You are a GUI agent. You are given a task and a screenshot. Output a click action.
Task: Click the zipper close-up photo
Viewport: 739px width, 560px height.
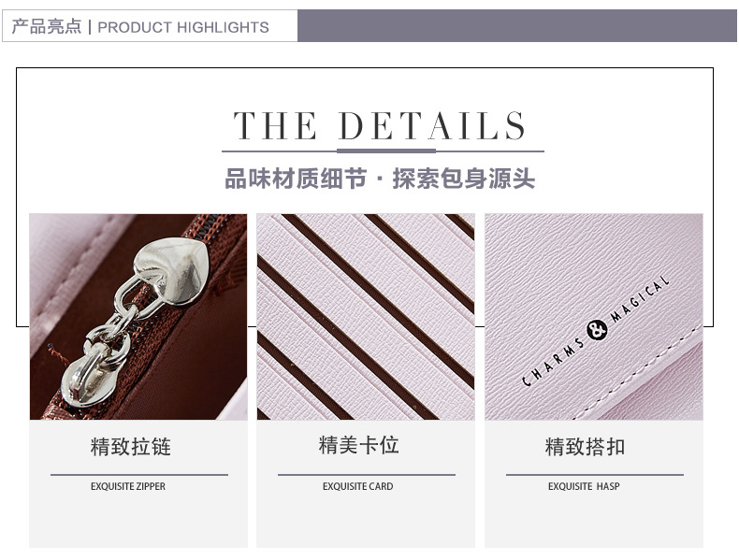(x=138, y=317)
